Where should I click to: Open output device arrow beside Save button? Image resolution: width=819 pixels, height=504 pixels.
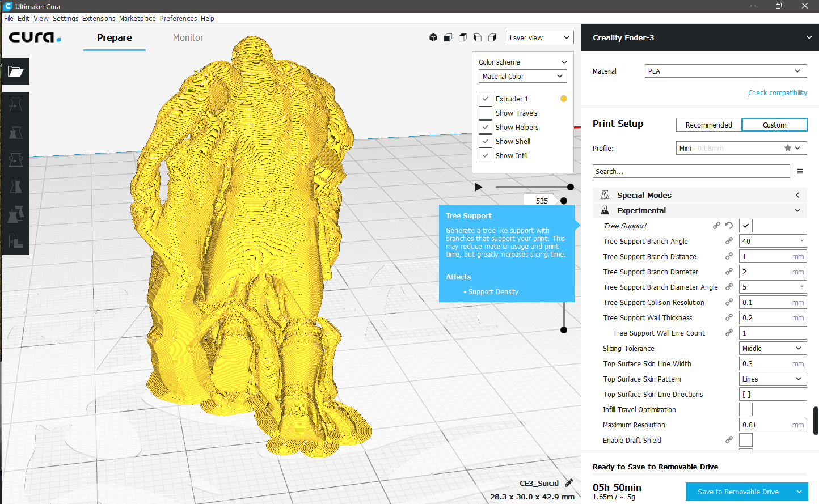click(799, 492)
